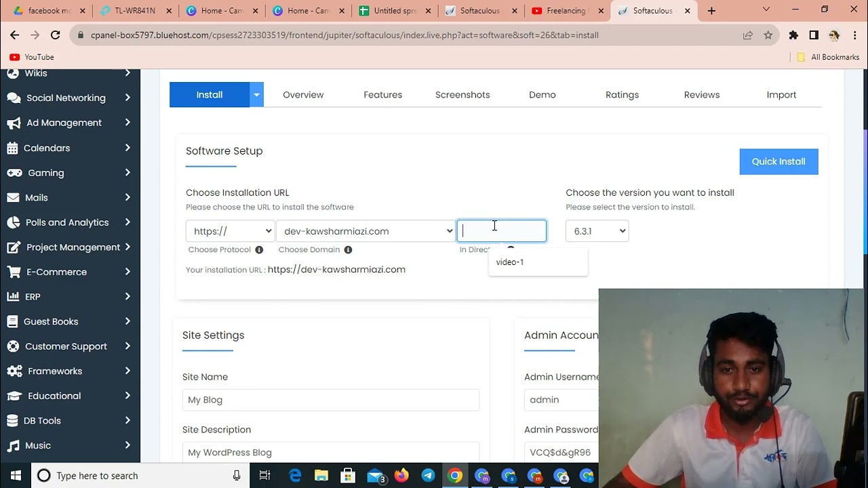868x488 pixels.
Task: Switch to the Import tab
Action: pos(781,95)
